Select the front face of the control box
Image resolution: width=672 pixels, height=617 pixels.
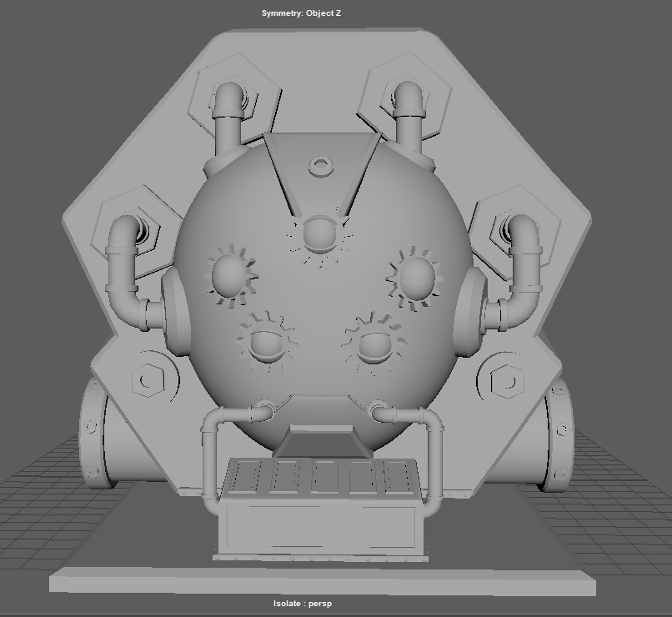click(319, 527)
